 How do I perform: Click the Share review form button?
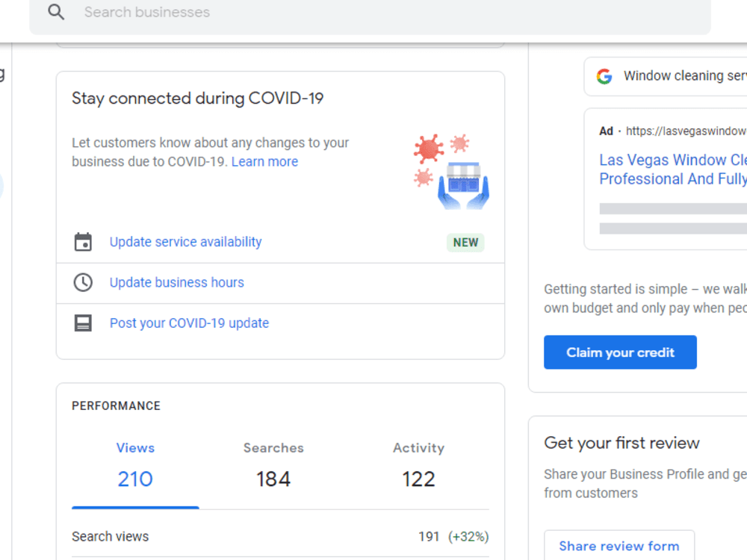[619, 546]
